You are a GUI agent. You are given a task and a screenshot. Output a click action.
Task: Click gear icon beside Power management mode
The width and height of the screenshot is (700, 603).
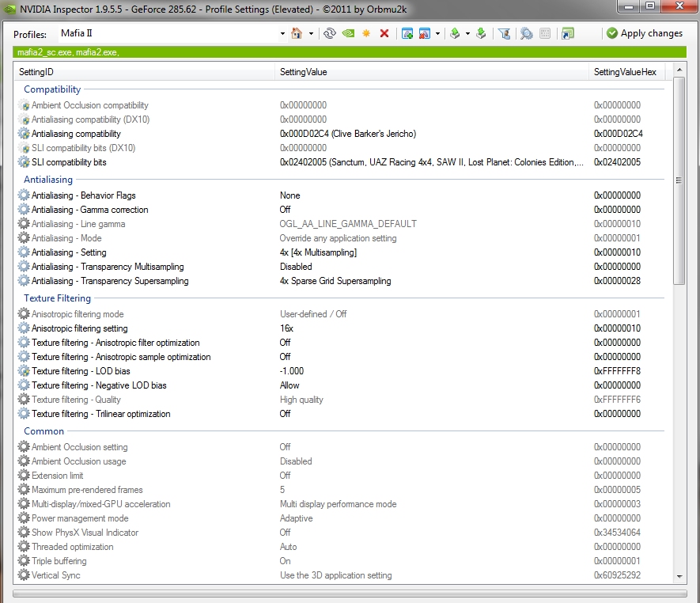click(x=24, y=518)
